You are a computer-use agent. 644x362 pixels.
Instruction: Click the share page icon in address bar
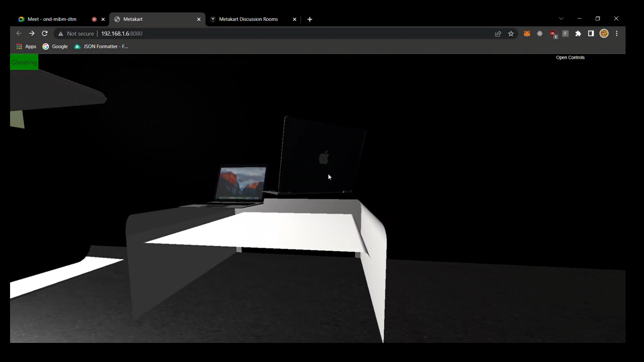click(x=498, y=34)
